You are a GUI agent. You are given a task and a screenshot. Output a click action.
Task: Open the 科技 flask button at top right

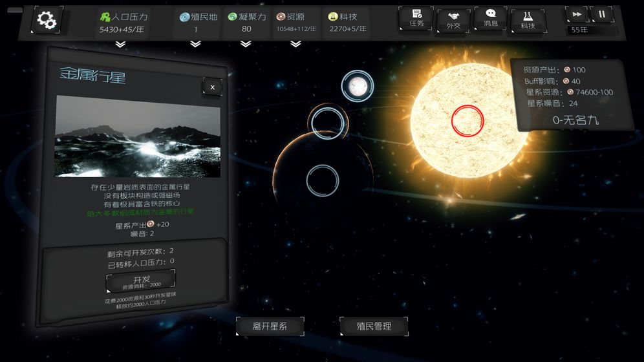tap(528, 19)
